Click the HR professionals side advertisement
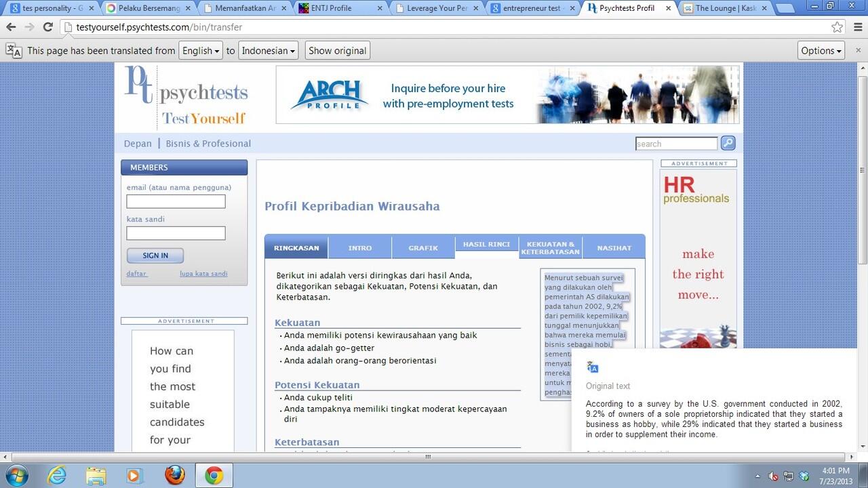868x488 pixels. [x=698, y=259]
